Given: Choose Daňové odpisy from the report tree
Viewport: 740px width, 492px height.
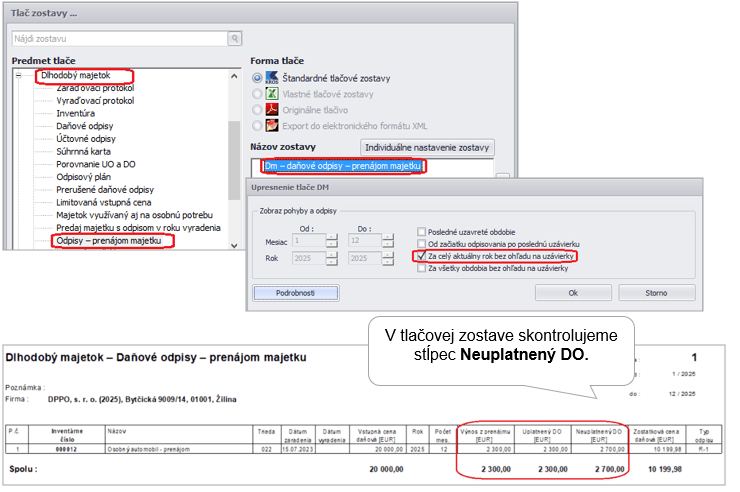Looking at the screenshot, I should (85, 125).
